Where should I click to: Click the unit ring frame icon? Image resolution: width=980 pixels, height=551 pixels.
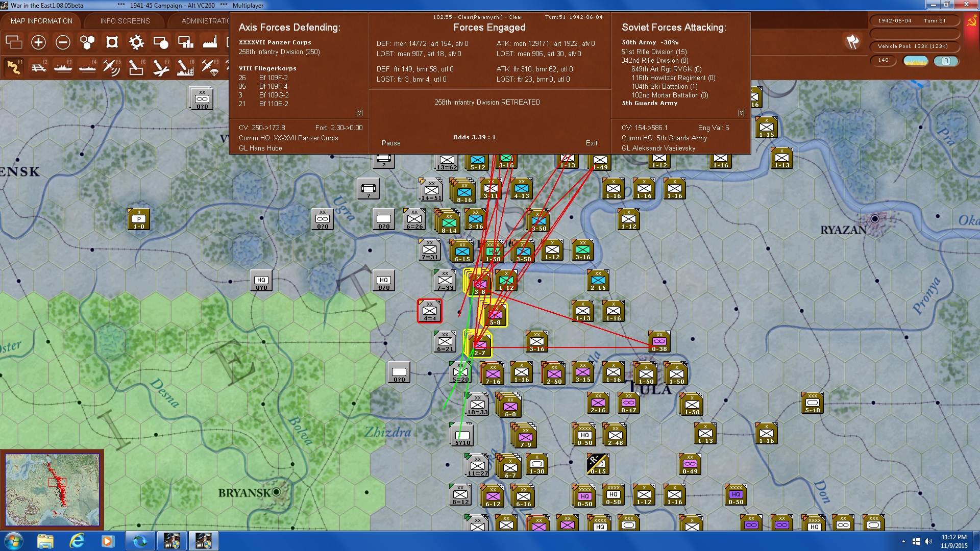coord(112,42)
